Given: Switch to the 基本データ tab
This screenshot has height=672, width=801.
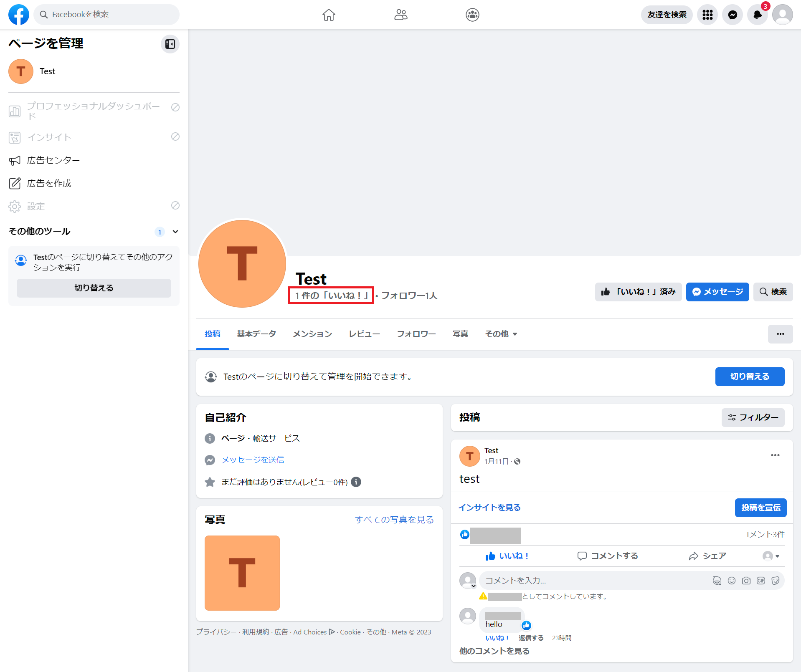Looking at the screenshot, I should point(256,334).
